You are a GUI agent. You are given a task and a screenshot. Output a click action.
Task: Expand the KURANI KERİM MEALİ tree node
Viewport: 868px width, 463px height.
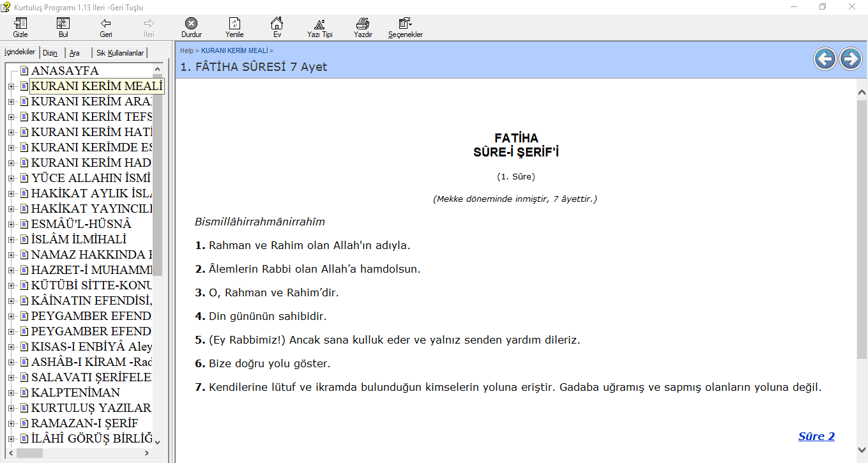point(11,86)
